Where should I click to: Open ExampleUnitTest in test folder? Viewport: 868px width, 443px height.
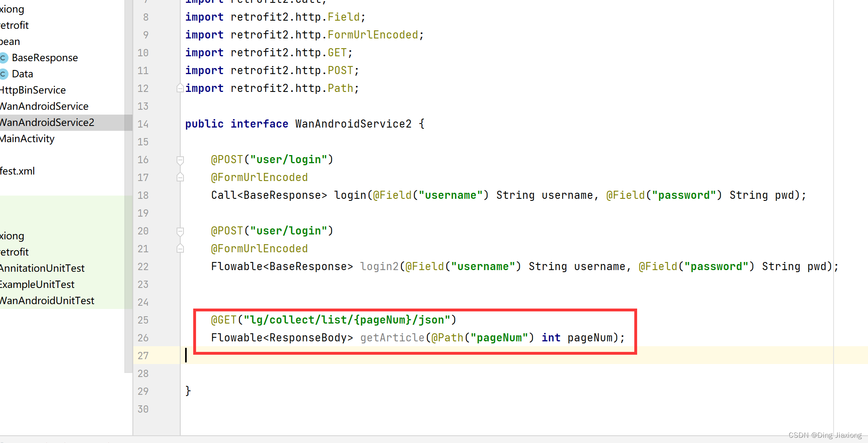point(37,284)
